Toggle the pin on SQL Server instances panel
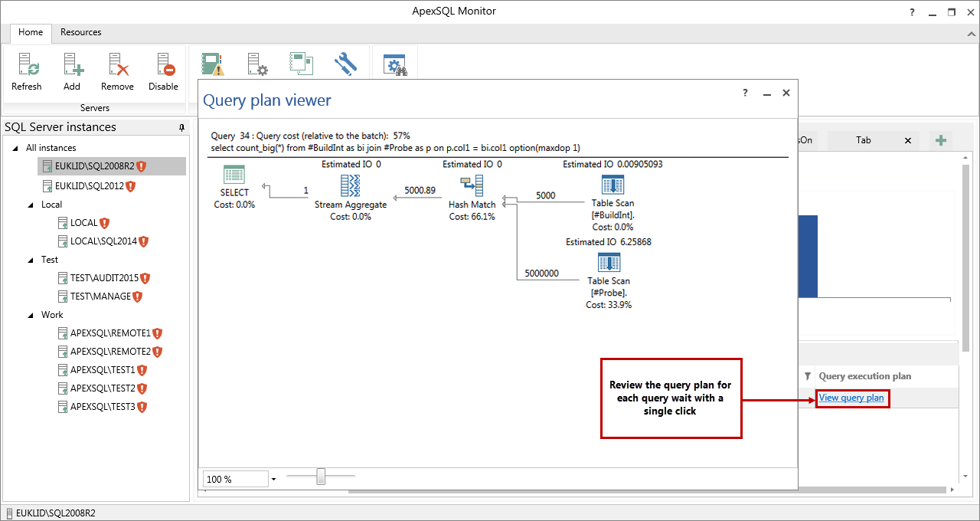 (x=181, y=126)
